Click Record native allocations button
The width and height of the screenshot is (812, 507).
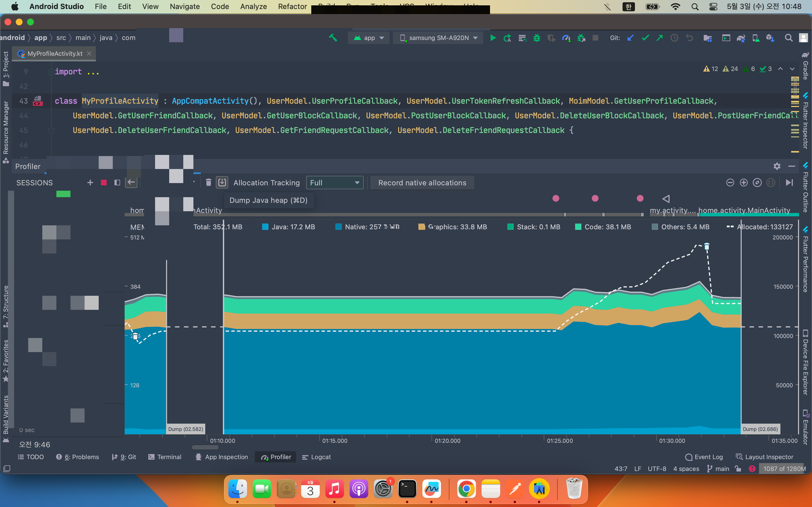tap(422, 183)
